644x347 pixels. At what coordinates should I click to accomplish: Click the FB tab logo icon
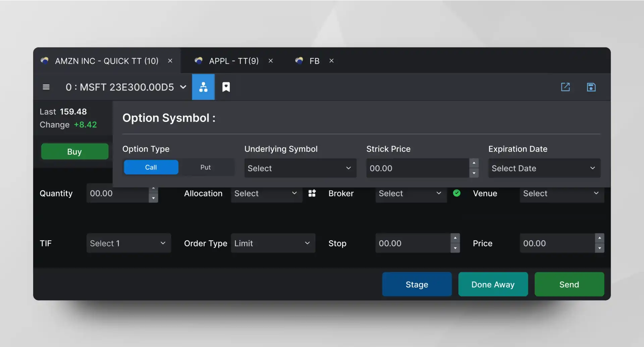(x=299, y=61)
